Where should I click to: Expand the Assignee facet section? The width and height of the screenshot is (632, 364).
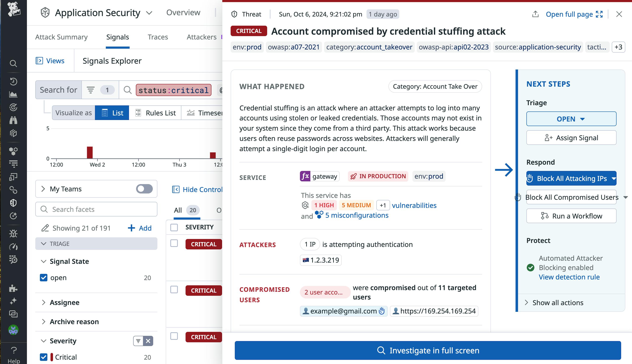coord(44,302)
